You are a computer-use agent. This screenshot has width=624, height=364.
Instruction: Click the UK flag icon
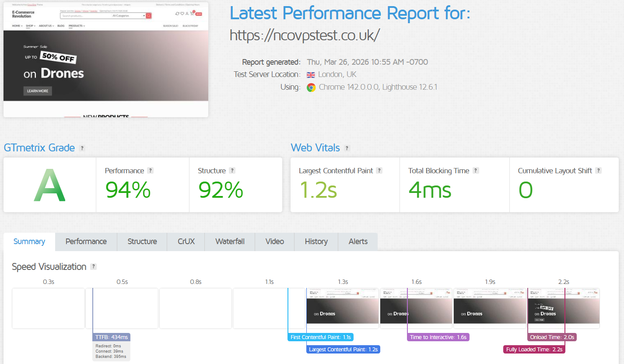(x=311, y=75)
